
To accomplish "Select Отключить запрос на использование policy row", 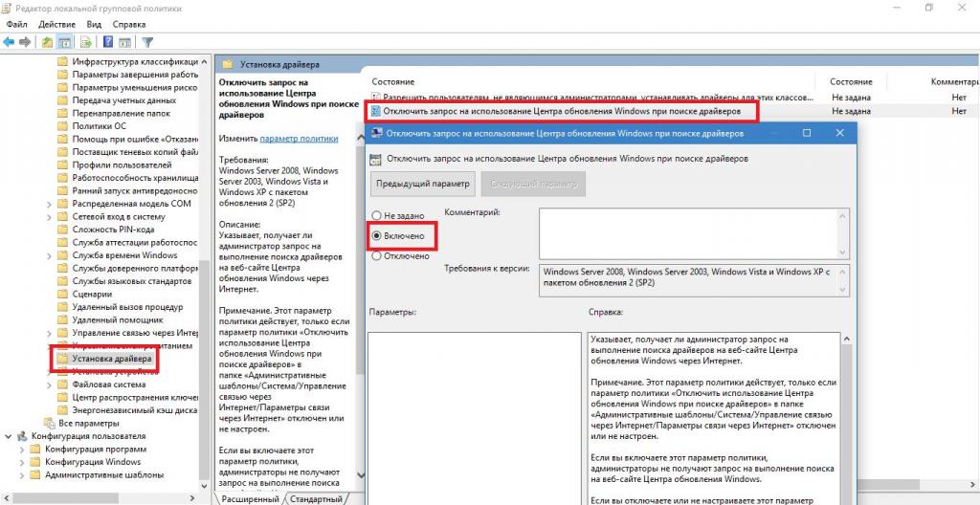I will click(x=561, y=111).
